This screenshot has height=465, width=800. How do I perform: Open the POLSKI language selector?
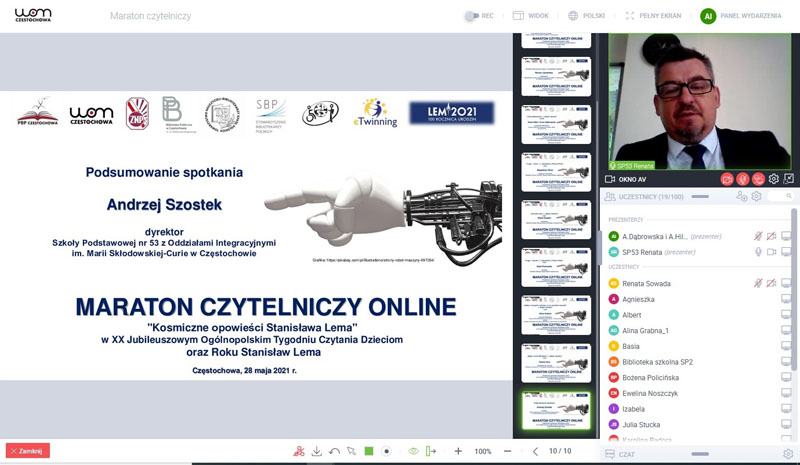click(x=586, y=16)
